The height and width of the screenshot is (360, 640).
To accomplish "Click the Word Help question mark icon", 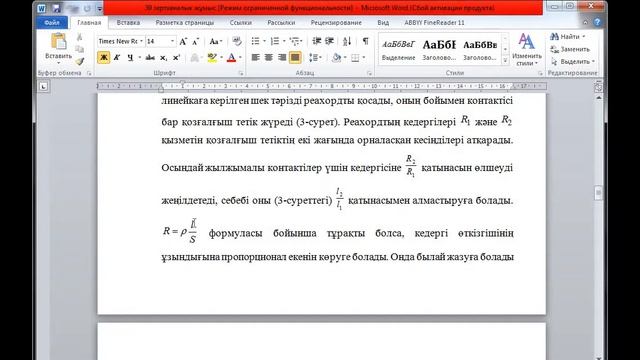I will pos(597,22).
